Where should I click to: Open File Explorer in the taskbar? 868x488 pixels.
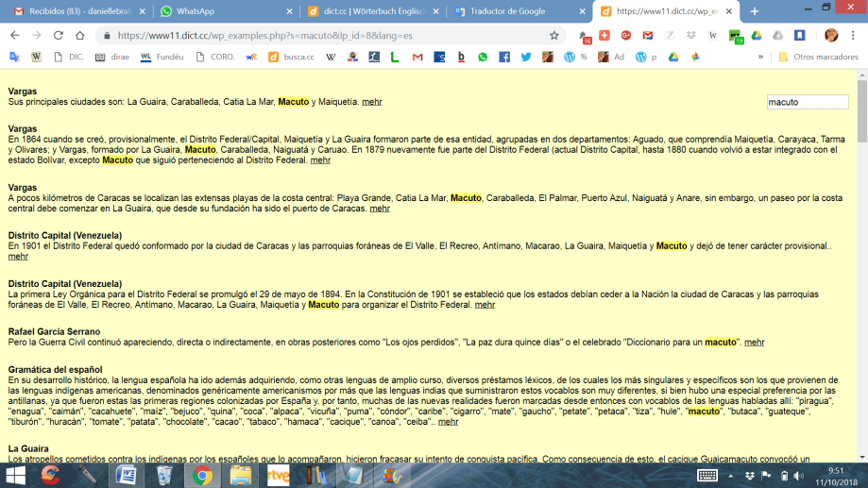241,475
